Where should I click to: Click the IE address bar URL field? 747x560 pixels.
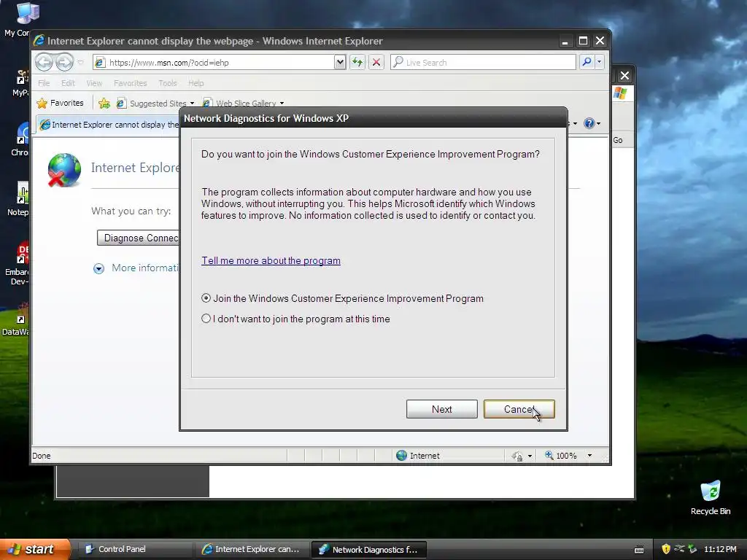click(x=214, y=63)
